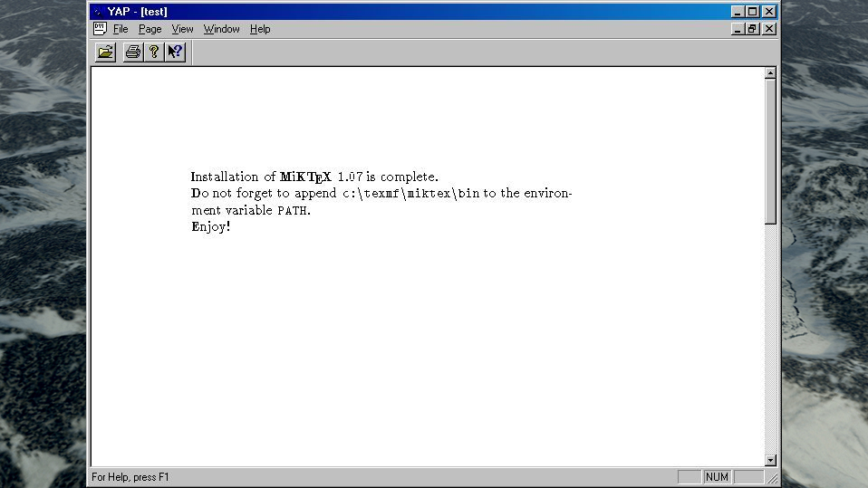Restore the test document child window
868x488 pixels.
[752, 29]
